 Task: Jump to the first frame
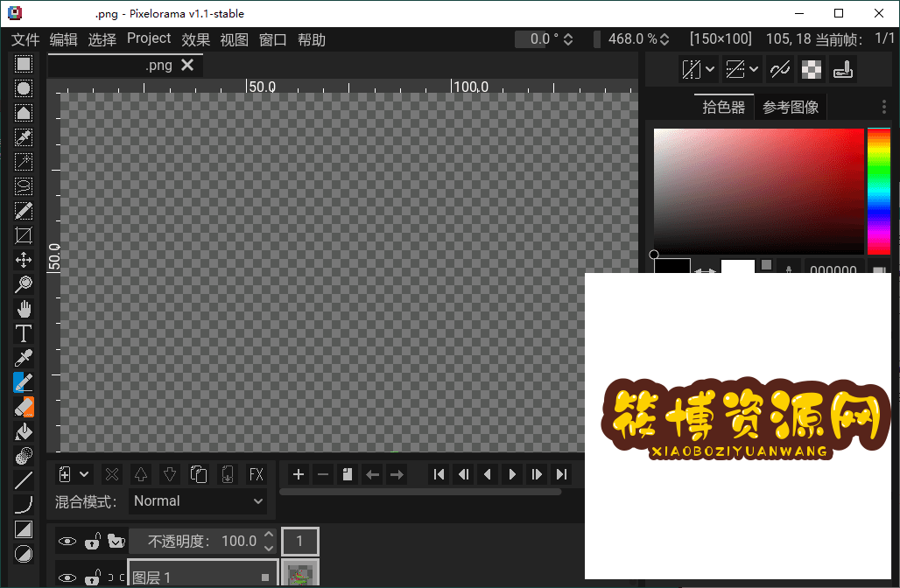pyautogui.click(x=439, y=474)
